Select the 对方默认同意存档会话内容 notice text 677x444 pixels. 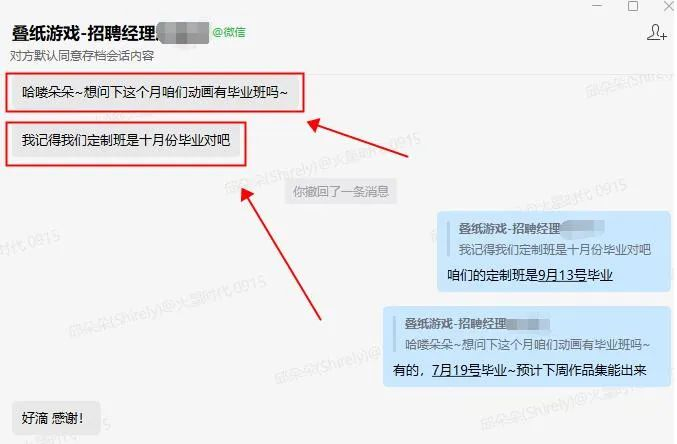point(82,56)
